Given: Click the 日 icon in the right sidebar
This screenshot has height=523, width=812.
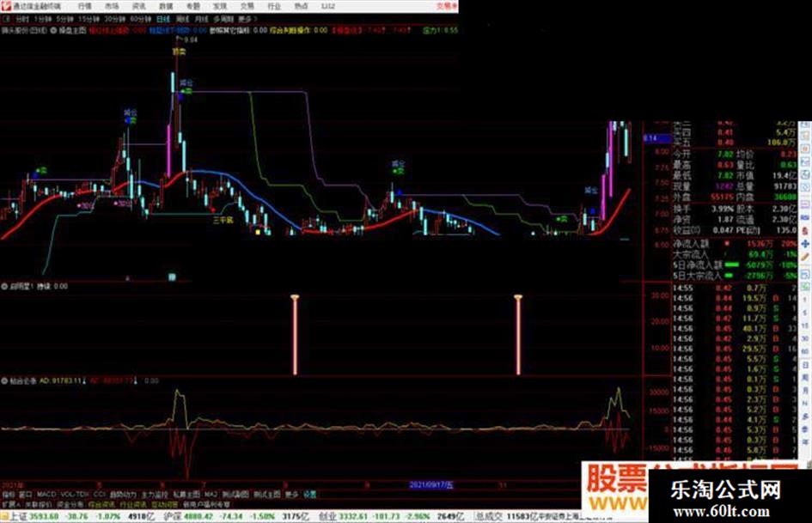Looking at the screenshot, I should [x=805, y=365].
